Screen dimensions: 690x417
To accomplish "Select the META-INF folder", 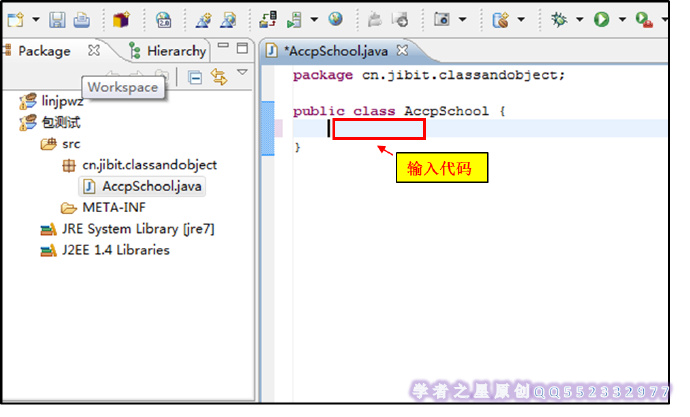I will (x=114, y=207).
